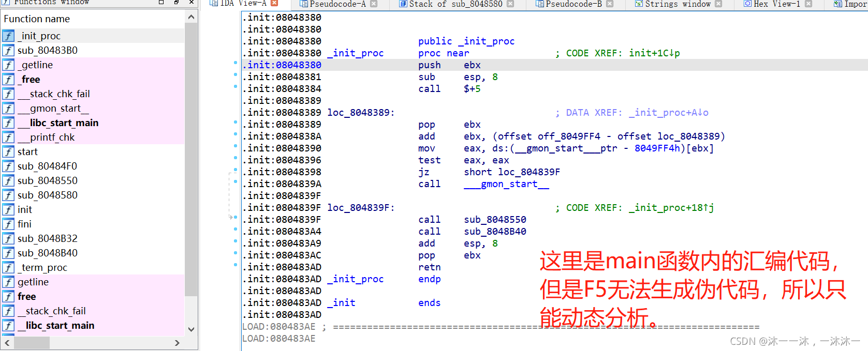
Task: Open the Stack of sub_8048580 tab
Action: pos(455,4)
